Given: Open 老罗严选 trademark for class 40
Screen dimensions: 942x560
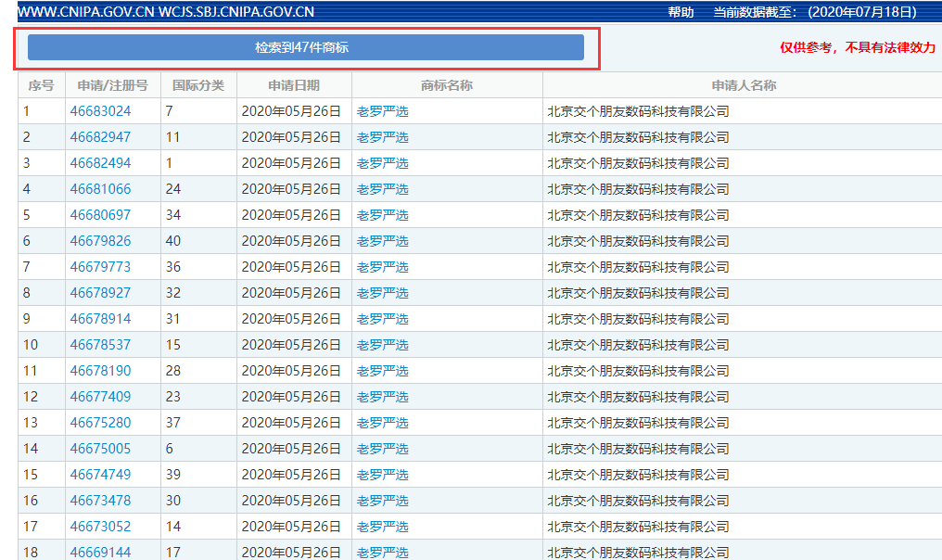Looking at the screenshot, I should 383,241.
